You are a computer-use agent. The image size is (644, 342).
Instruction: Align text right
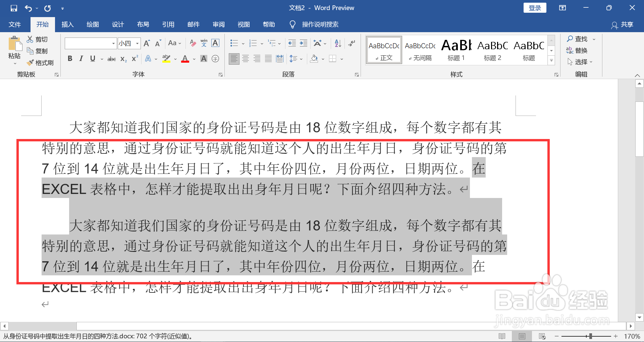pyautogui.click(x=257, y=59)
